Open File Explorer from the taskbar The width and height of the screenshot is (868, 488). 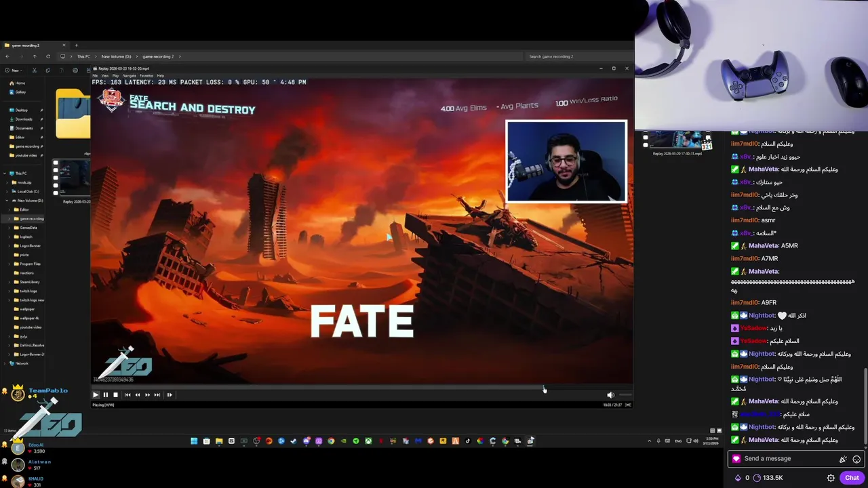pos(219,441)
